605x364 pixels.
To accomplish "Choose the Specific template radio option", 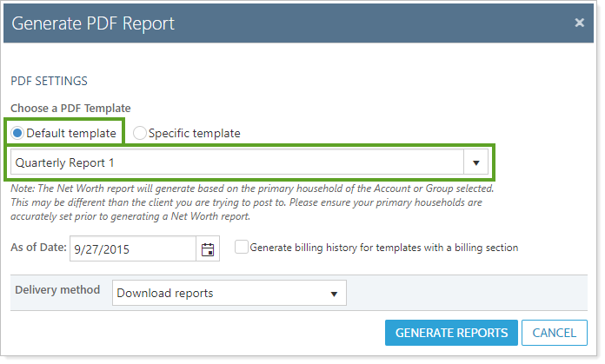I will tap(140, 133).
